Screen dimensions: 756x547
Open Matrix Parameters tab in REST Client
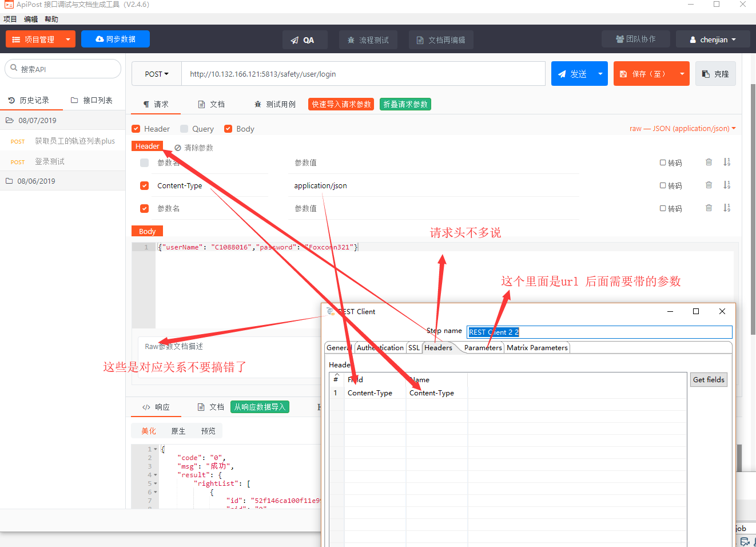[x=537, y=347]
